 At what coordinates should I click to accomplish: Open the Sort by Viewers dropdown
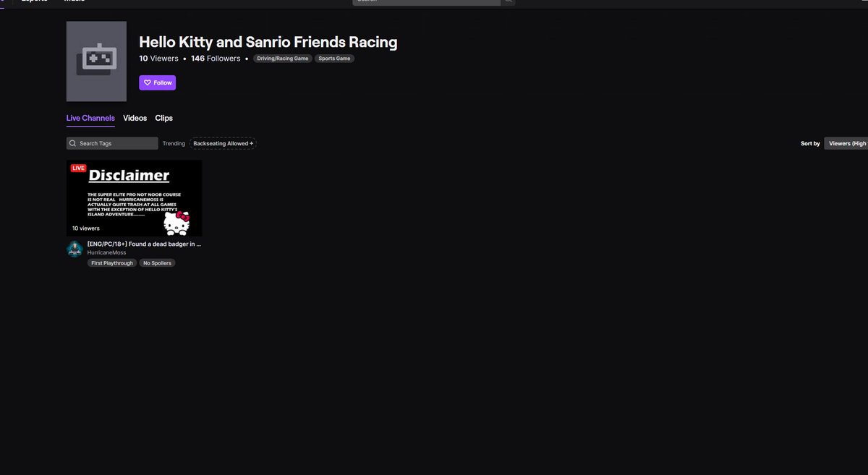click(x=846, y=143)
